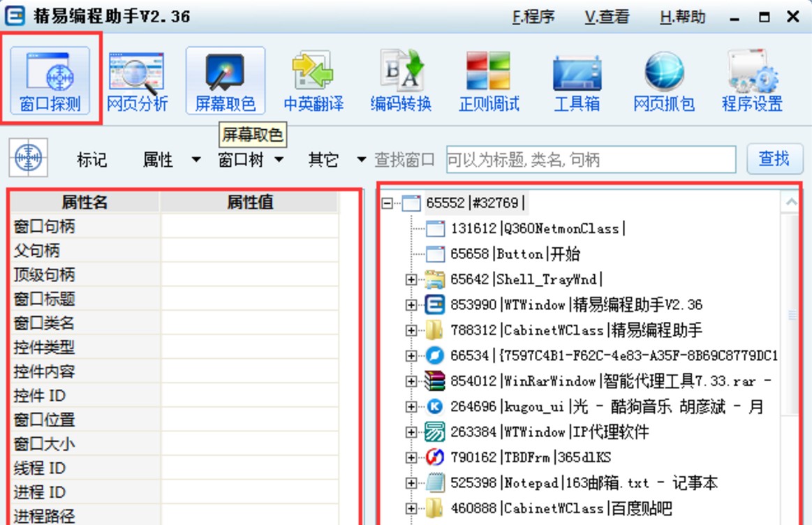The height and width of the screenshot is (525, 812).
Task: Open the 窗口探测 window detection tool
Action: 50,80
